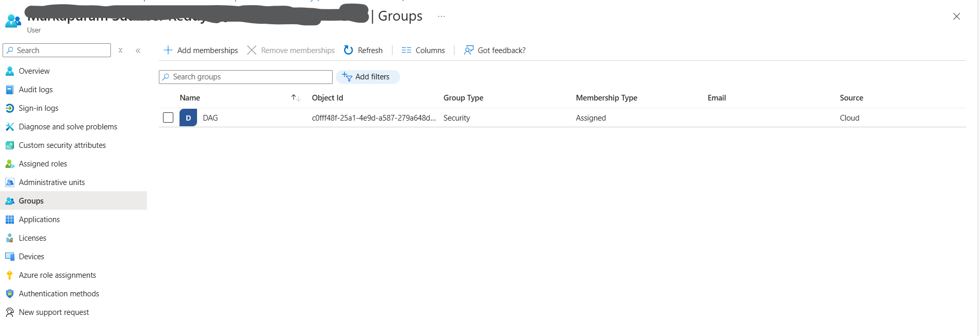This screenshot has height=336, width=980.
Task: Click the Refresh button label
Action: (370, 51)
